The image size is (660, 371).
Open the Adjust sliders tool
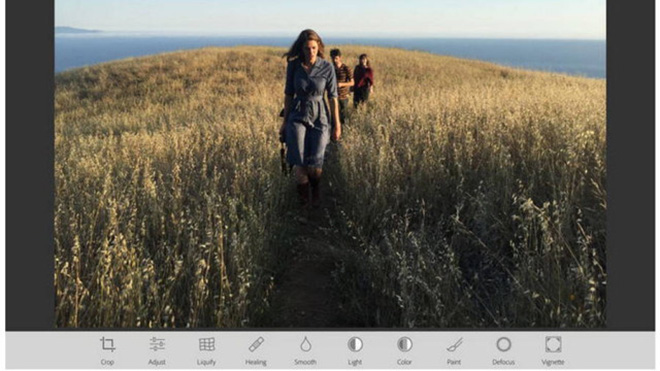pos(157,344)
